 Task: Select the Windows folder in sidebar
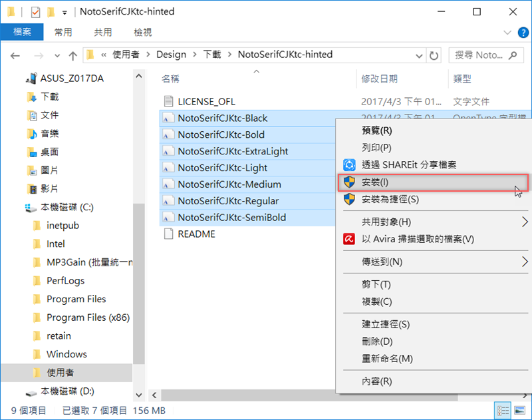click(x=66, y=354)
